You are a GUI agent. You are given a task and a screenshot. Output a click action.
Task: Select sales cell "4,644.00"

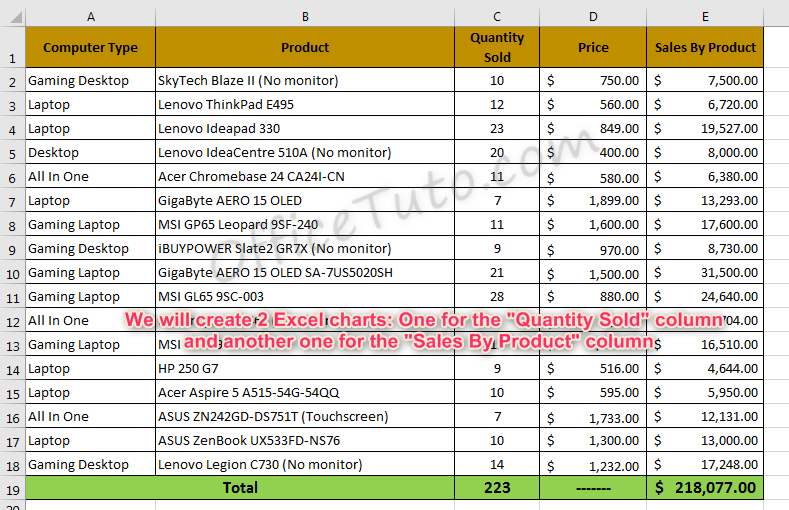pos(705,369)
